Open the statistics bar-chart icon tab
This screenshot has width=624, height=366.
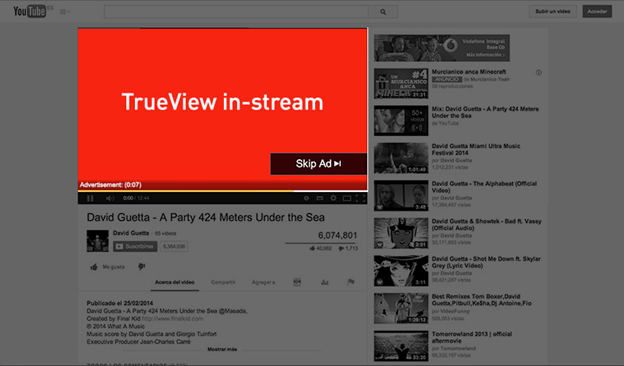tap(325, 282)
